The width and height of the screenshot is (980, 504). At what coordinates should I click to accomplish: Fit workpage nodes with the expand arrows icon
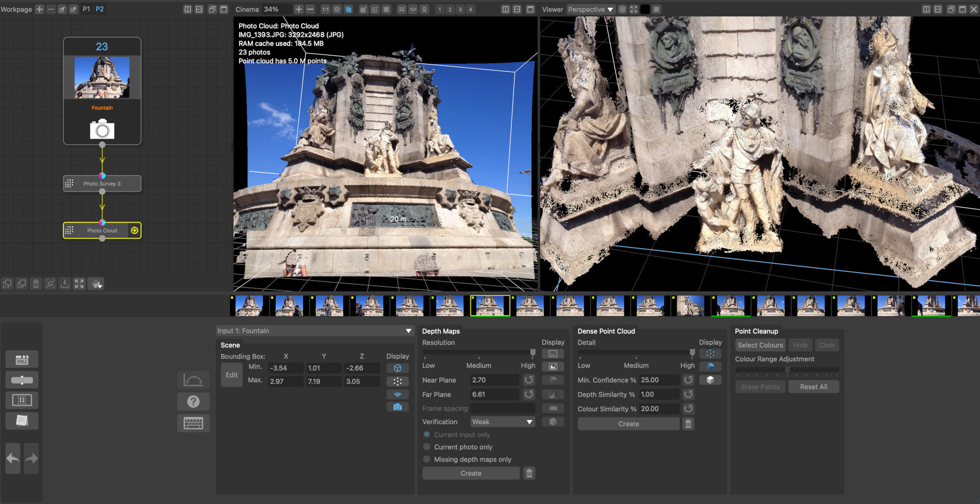[79, 284]
